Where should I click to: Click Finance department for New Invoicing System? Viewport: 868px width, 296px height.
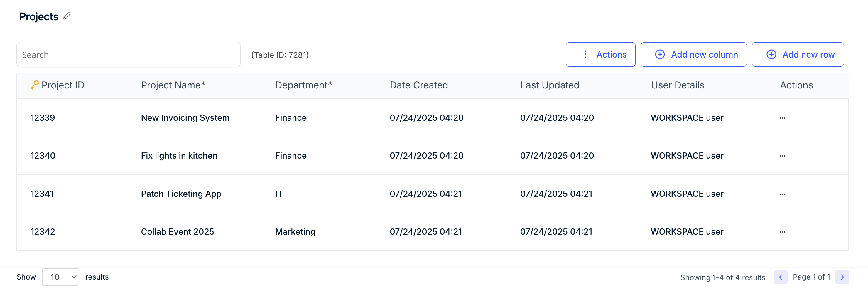click(291, 118)
